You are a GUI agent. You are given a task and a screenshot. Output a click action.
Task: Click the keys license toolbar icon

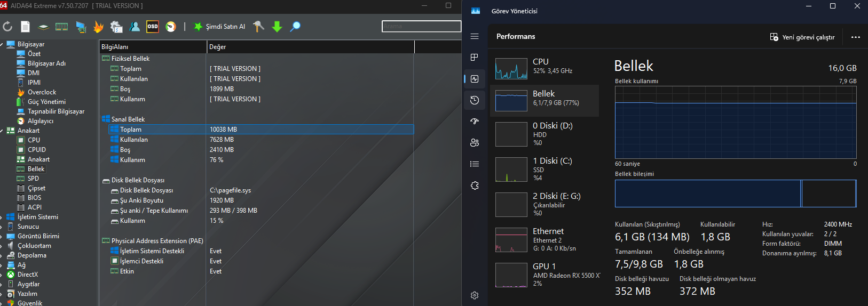click(x=259, y=26)
